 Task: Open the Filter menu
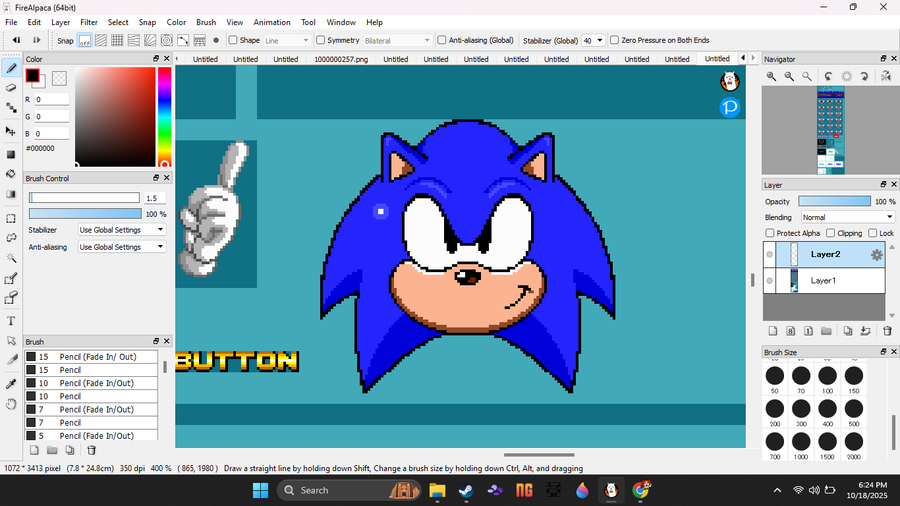point(88,22)
